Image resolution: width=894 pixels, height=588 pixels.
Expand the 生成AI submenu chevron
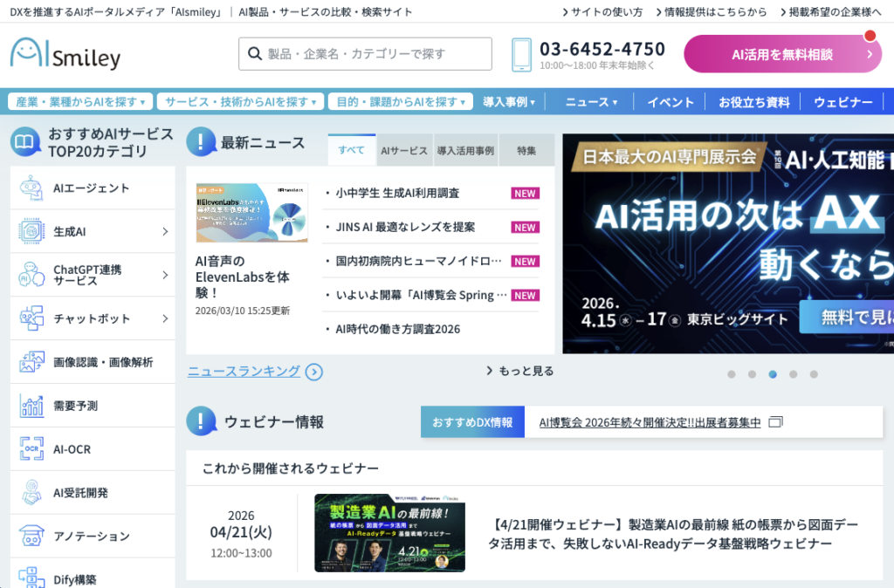(164, 231)
